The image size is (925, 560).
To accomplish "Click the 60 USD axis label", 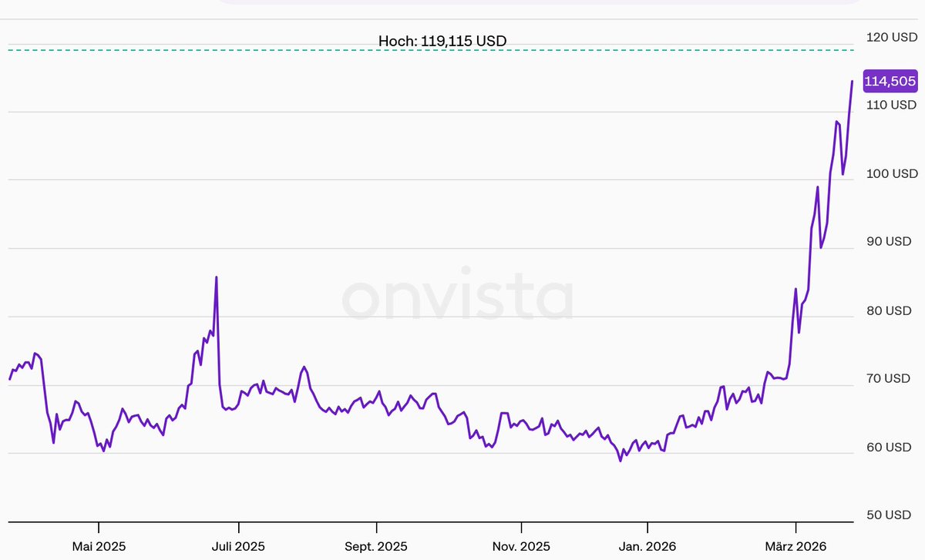I will [x=889, y=447].
